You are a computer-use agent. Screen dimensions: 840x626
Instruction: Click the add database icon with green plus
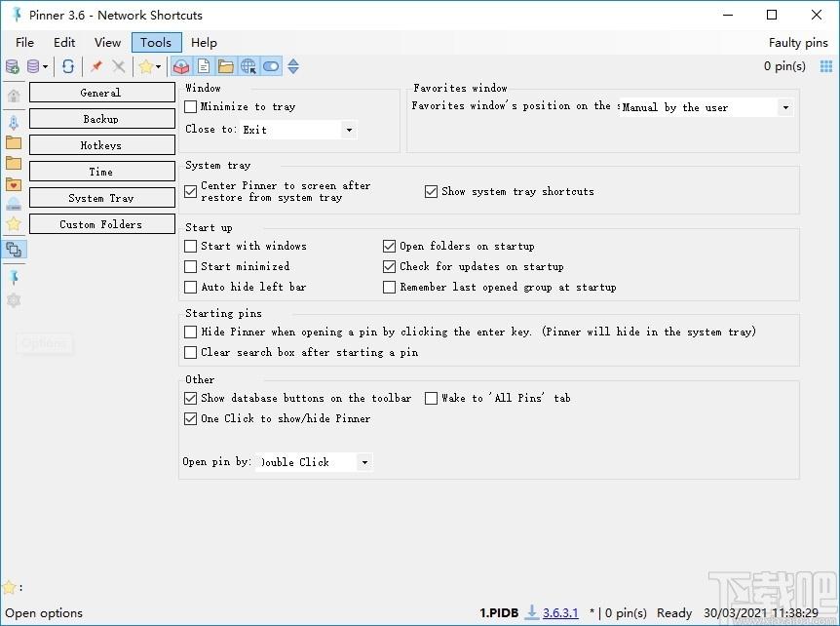[12, 66]
